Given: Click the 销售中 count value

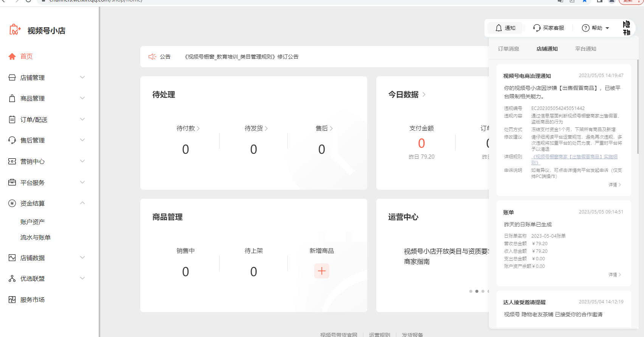Looking at the screenshot, I should pos(186,272).
